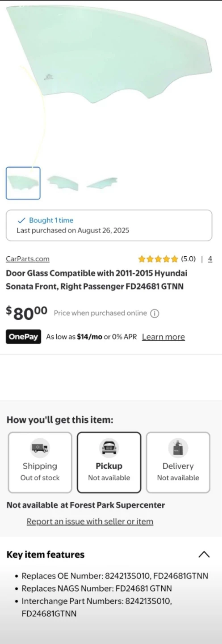Screen dimensions: 222x644
Task: Open the Learn more OnePay link
Action: click(163, 337)
